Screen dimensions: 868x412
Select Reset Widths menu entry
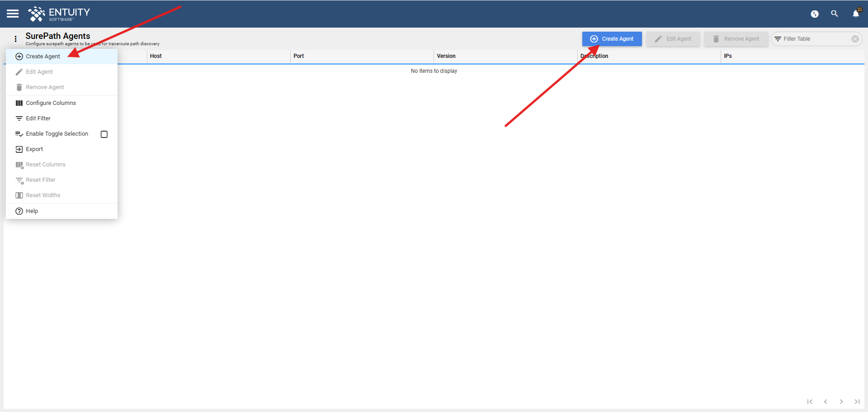coord(61,195)
